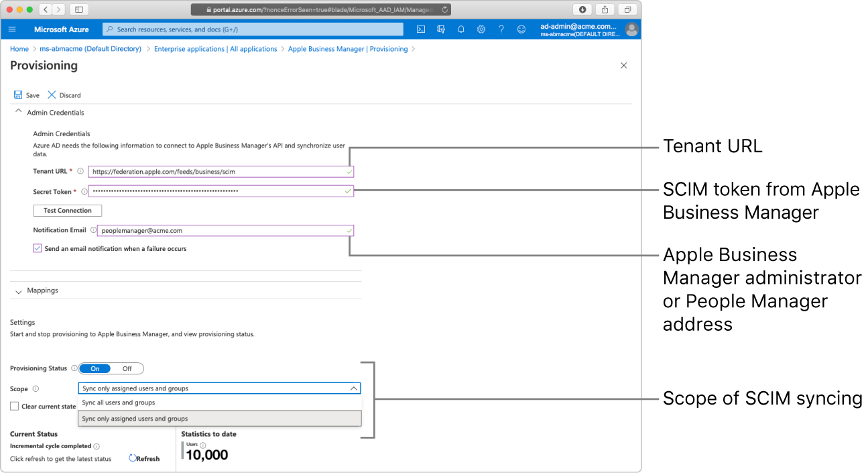Collapse the Admin Credentials section
Screen dimensions: 868x473
tap(18, 112)
